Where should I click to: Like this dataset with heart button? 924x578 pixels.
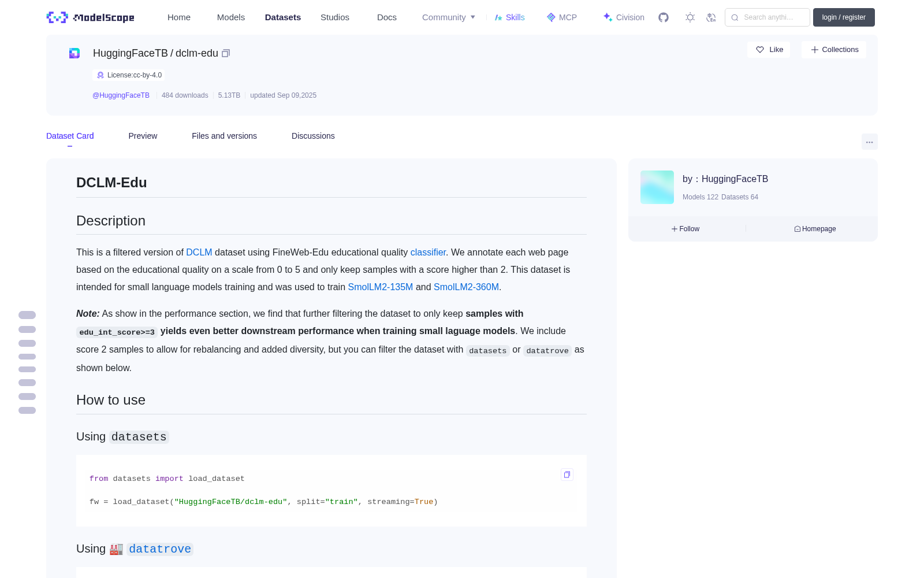(769, 50)
